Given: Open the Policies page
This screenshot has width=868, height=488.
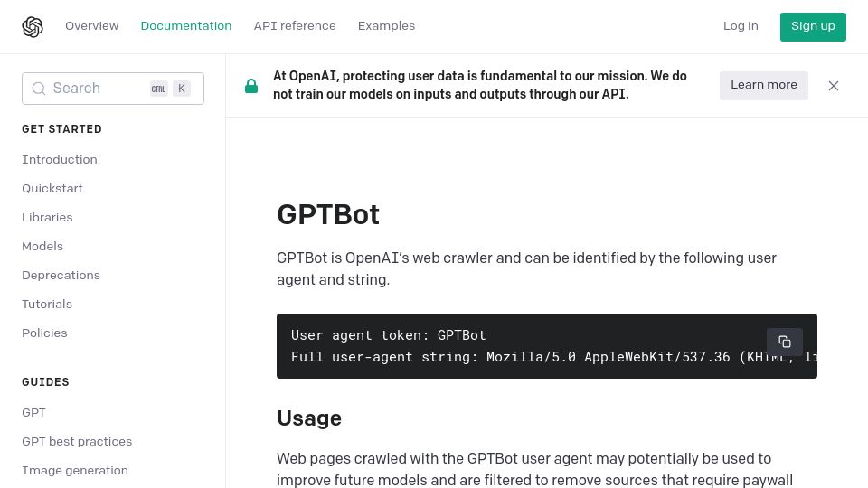Looking at the screenshot, I should (44, 333).
